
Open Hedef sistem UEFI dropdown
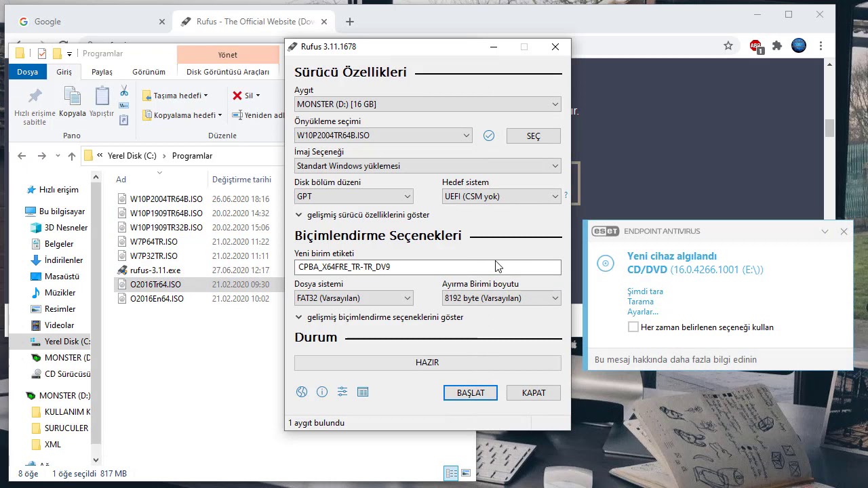pos(501,197)
